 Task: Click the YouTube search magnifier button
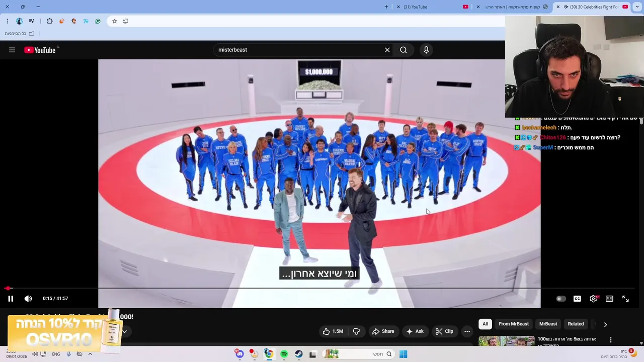pyautogui.click(x=404, y=50)
